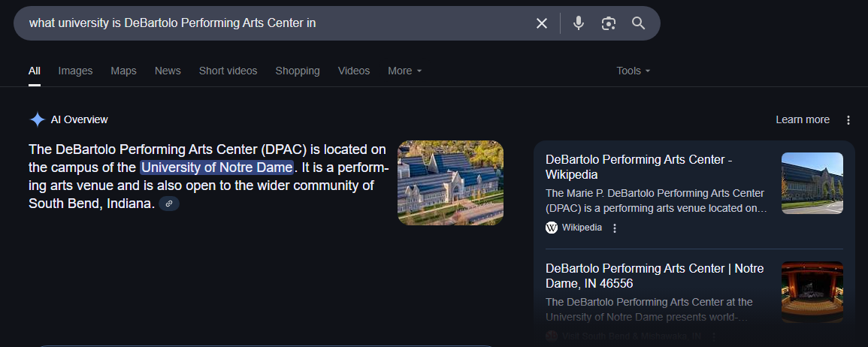Switch to the Maps tab

[x=123, y=71]
